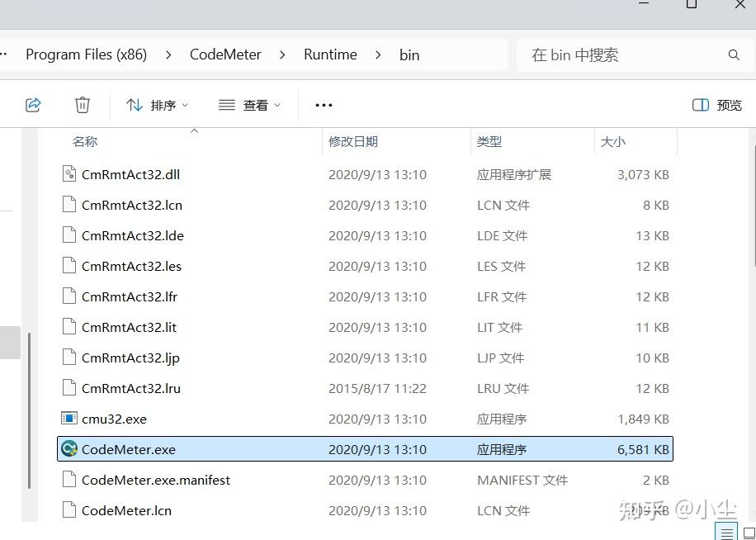This screenshot has height=540, width=756.
Task: Click the CmRmtAct32.les file name
Action: (131, 266)
